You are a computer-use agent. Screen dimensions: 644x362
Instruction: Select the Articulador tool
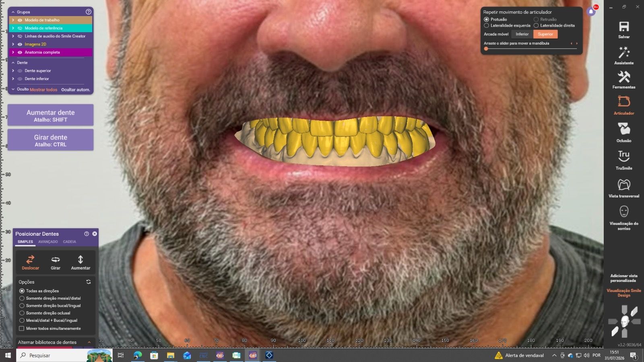624,101
